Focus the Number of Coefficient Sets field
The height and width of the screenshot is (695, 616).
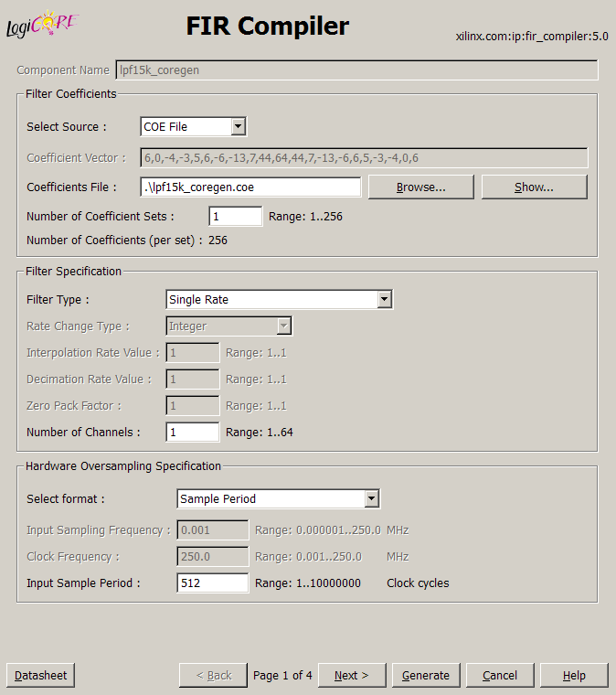pyautogui.click(x=236, y=217)
